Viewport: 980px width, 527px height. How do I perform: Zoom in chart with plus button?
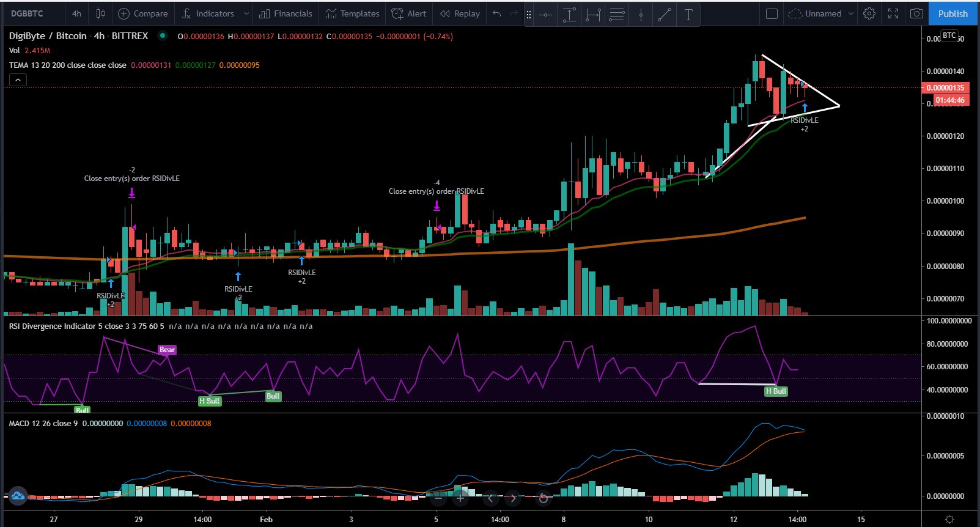(460, 498)
